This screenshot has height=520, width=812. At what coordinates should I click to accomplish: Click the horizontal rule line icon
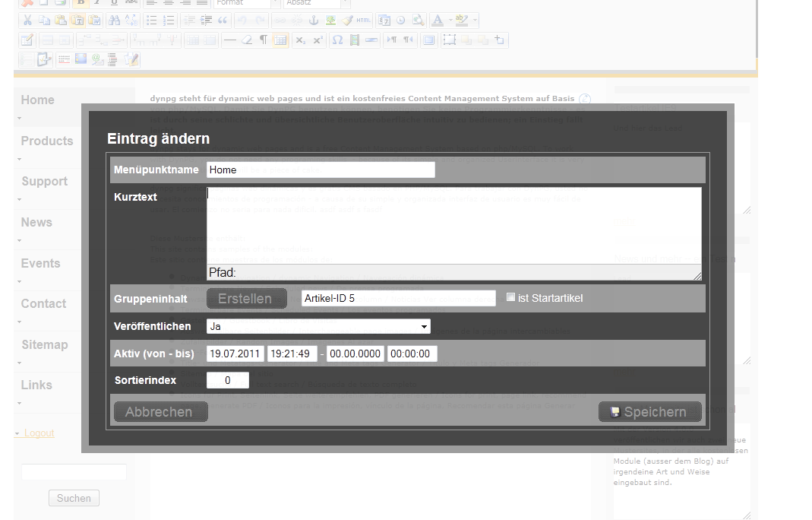coord(229,40)
